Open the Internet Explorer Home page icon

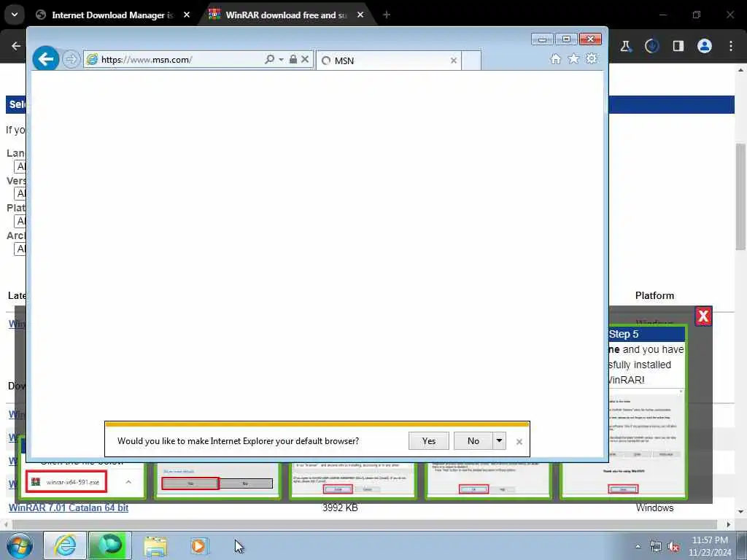pos(555,58)
